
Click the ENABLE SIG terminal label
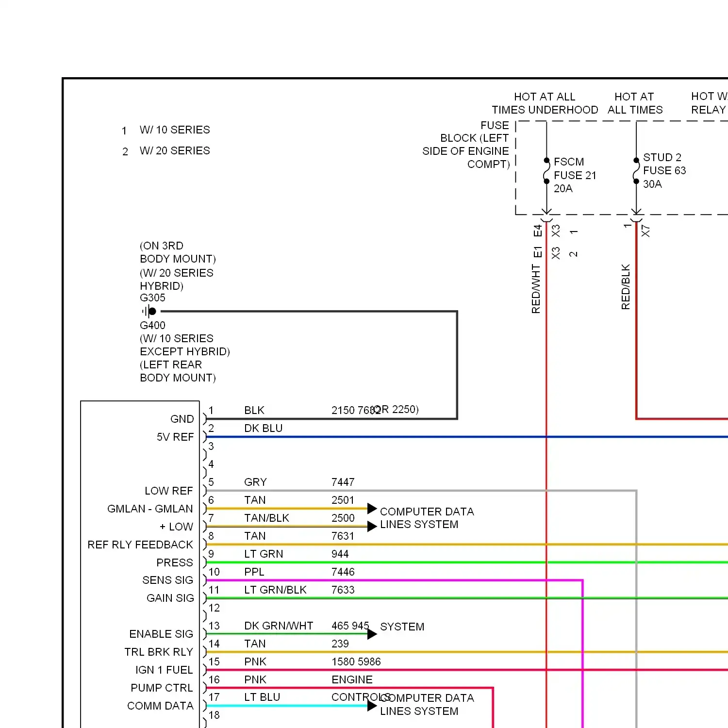[161, 634]
